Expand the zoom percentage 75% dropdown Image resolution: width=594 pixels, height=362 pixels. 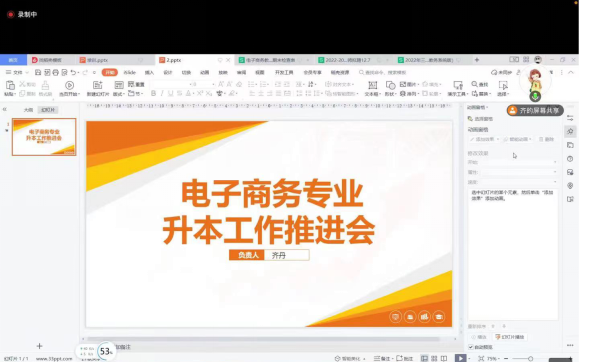[492, 358]
